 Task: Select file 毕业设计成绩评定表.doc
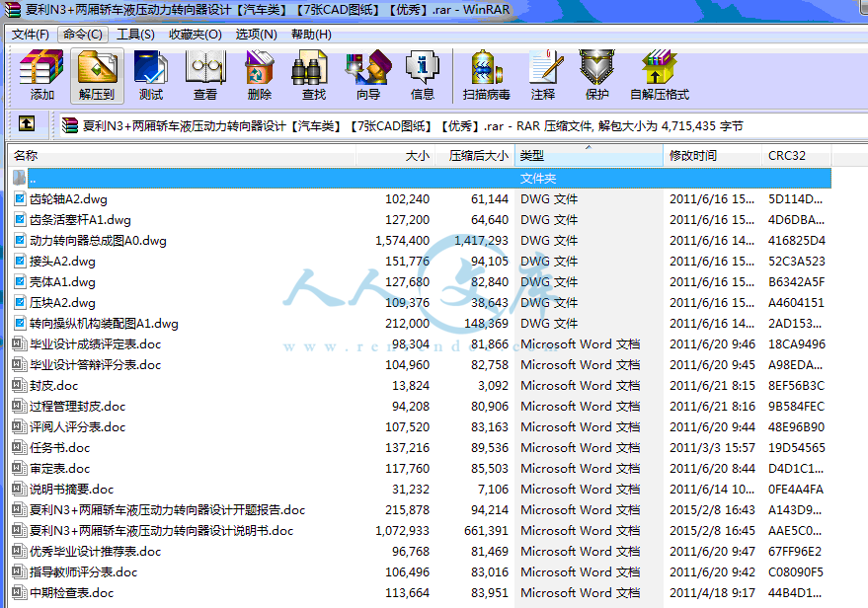[x=95, y=344]
